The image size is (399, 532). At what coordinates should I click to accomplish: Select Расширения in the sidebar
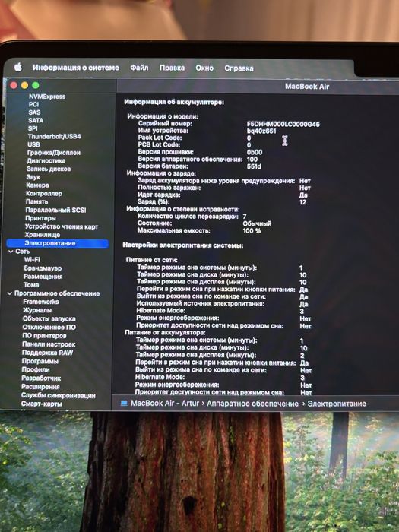(40, 386)
